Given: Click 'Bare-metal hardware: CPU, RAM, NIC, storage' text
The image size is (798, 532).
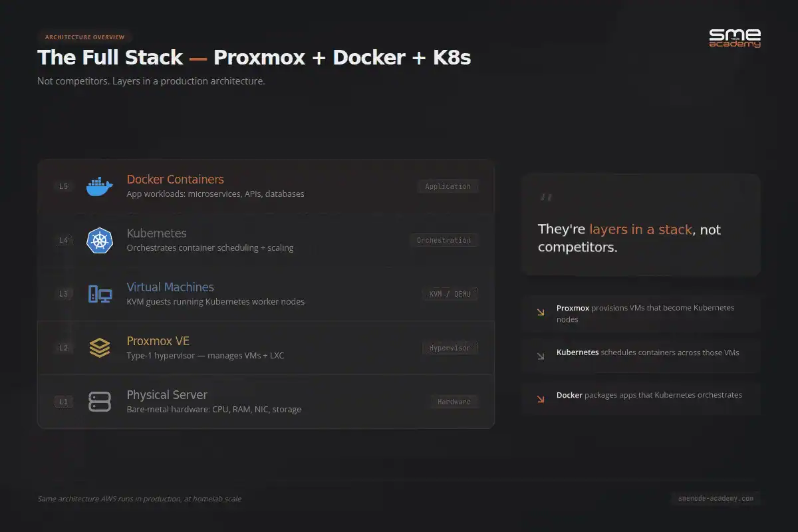Looking at the screenshot, I should pos(214,410).
